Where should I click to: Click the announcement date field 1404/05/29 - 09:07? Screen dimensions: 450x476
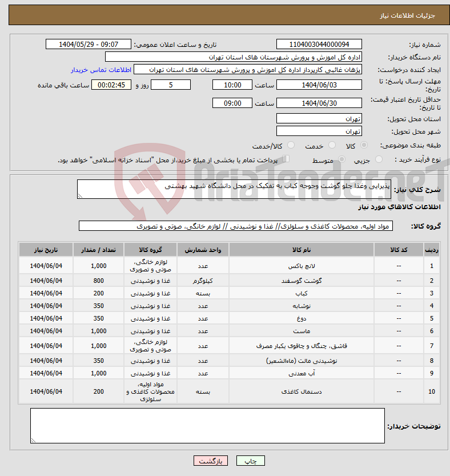89,45
